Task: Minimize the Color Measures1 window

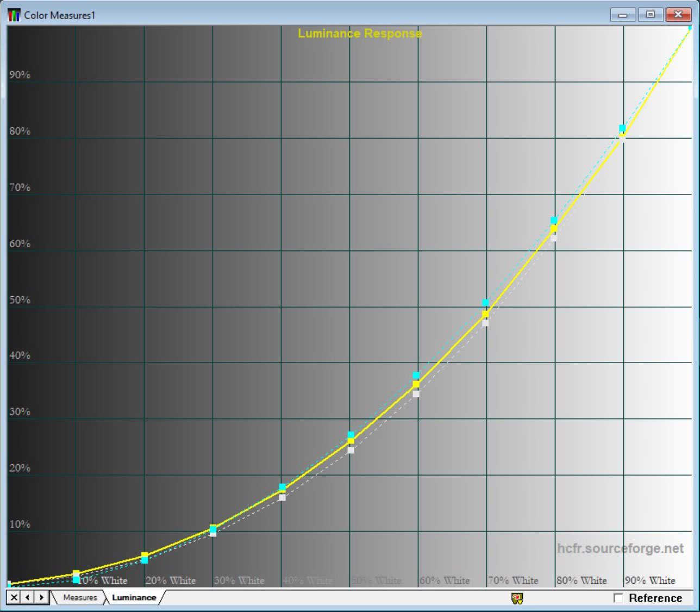Action: pyautogui.click(x=623, y=15)
